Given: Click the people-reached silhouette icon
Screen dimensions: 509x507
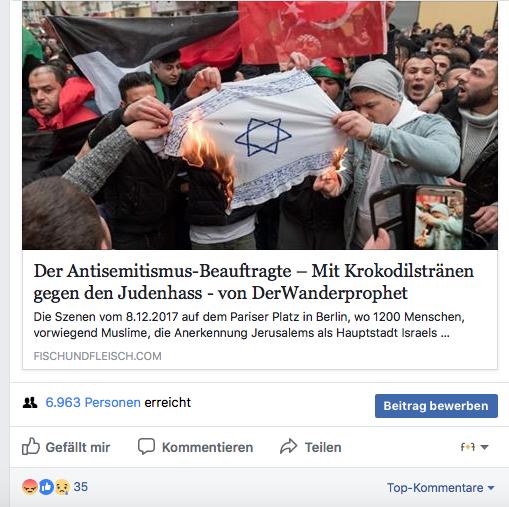Looking at the screenshot, I should coord(30,403).
